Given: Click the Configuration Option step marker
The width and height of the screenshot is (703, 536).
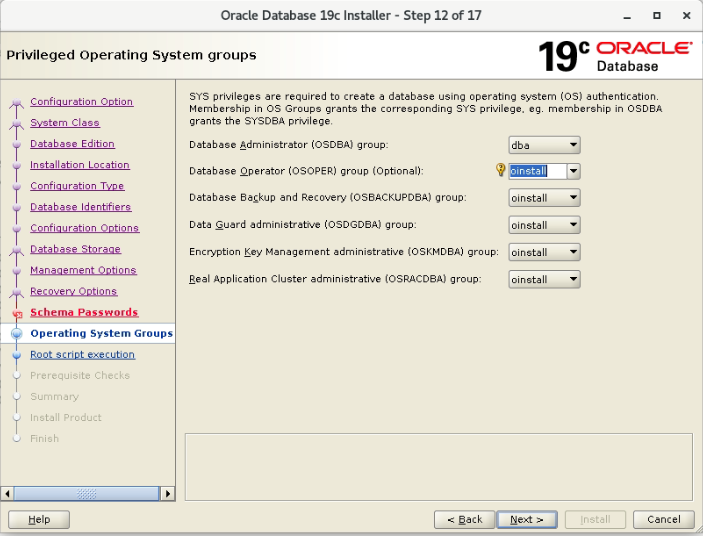Looking at the screenshot, I should point(17,103).
